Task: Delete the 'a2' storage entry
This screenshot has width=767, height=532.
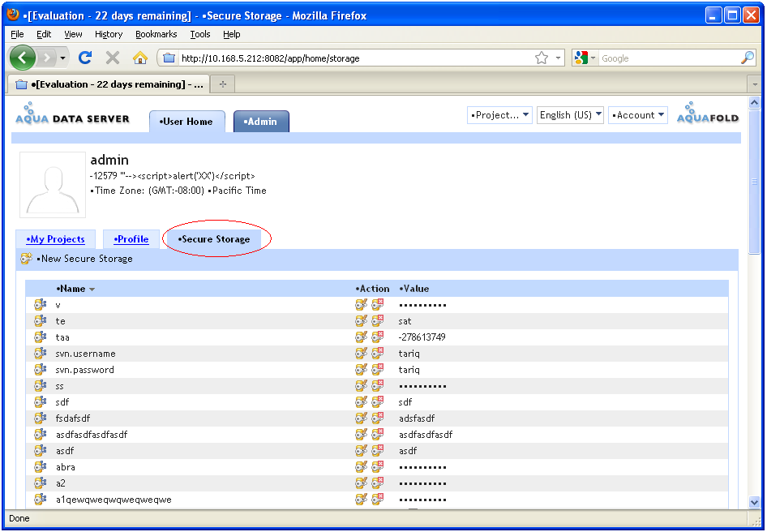Action: pyautogui.click(x=377, y=483)
